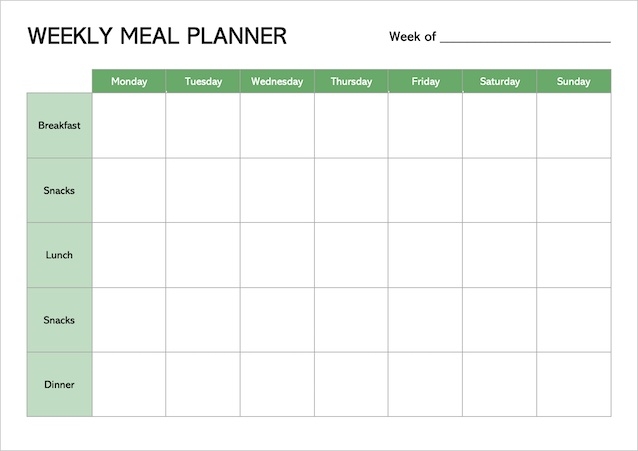Screen dimensions: 638x451
Task: Click the Monday Breakfast cell
Action: point(129,125)
